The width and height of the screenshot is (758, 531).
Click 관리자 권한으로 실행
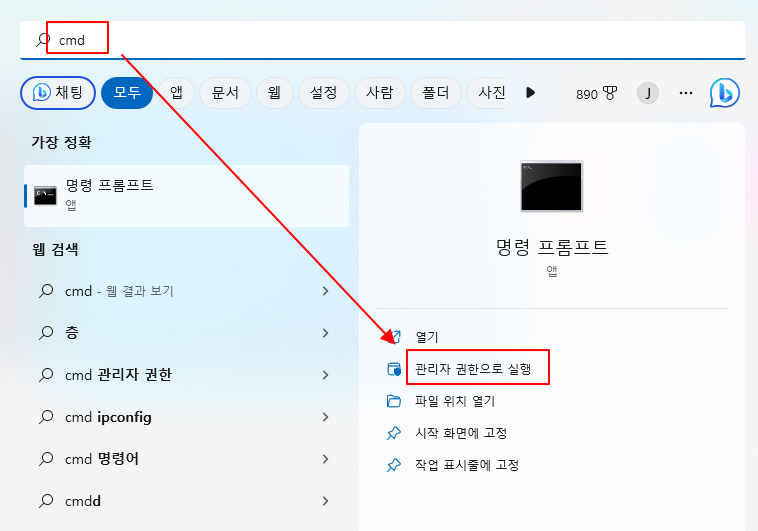473,369
